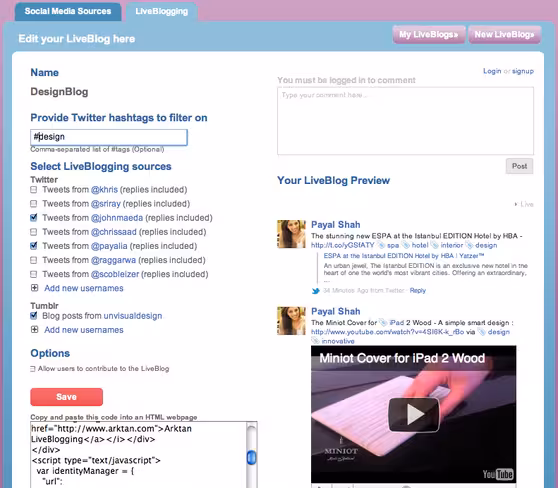
Task: Click the tag icon before 'hotel'
Action: pos(405,245)
